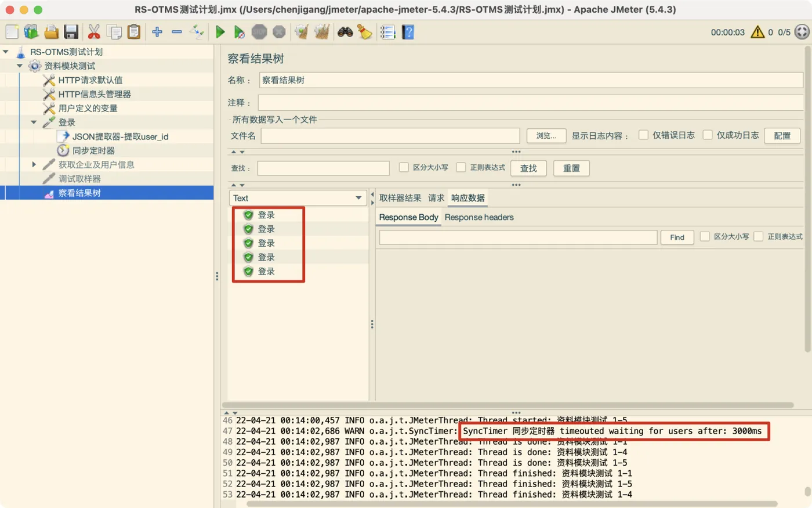Collapse the RS-OTMS测试计划 tree node
Screen dimensions: 812x508
(6, 52)
